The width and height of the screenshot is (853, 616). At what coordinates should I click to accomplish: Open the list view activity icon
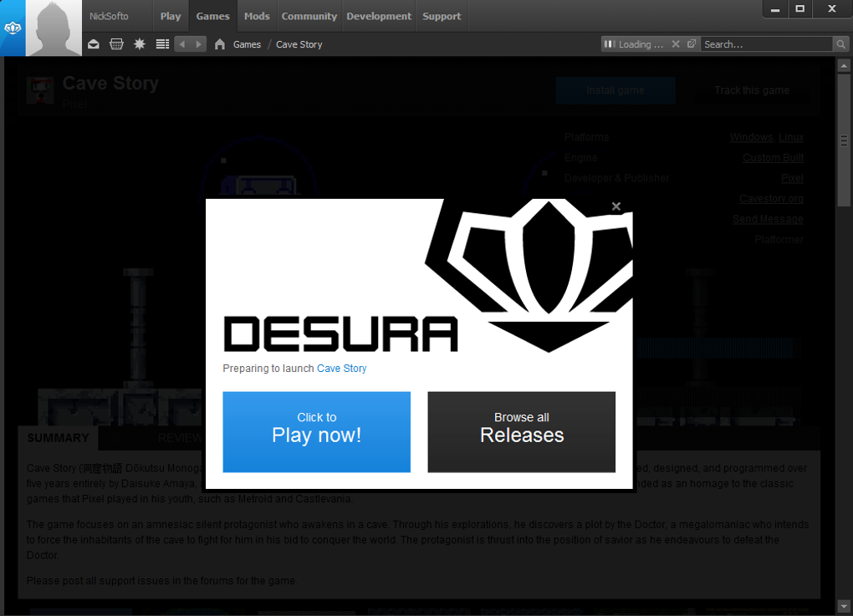point(163,44)
